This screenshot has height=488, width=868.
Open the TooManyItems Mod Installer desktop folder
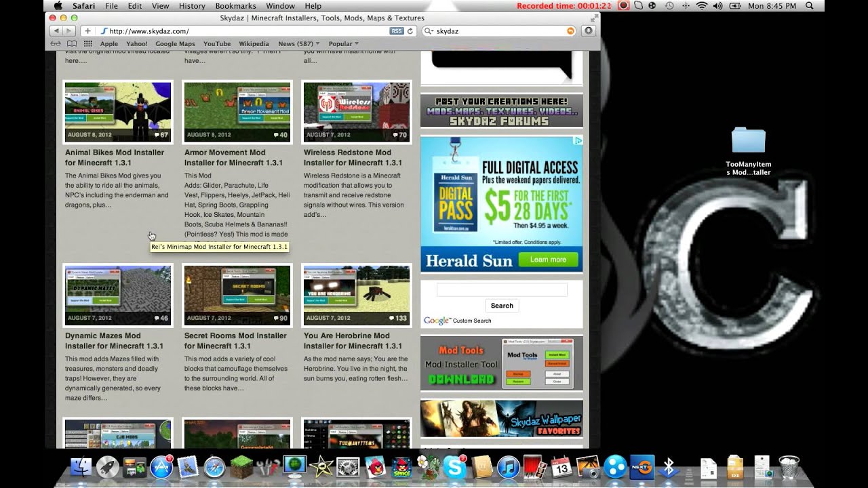[x=749, y=150]
